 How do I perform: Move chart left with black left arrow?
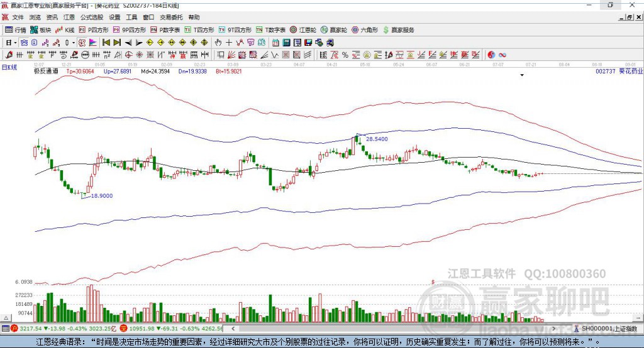click(x=128, y=43)
